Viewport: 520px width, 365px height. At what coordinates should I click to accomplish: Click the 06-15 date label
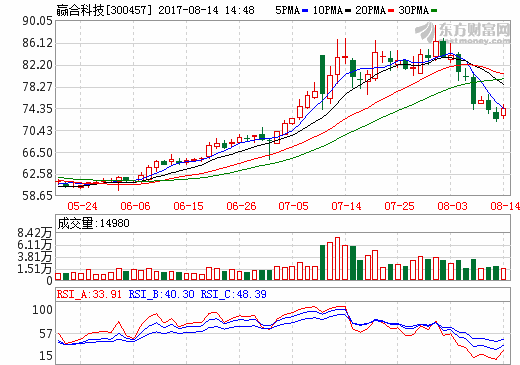click(x=188, y=206)
